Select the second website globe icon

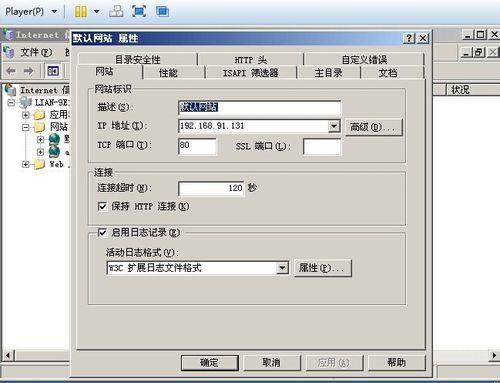click(54, 152)
